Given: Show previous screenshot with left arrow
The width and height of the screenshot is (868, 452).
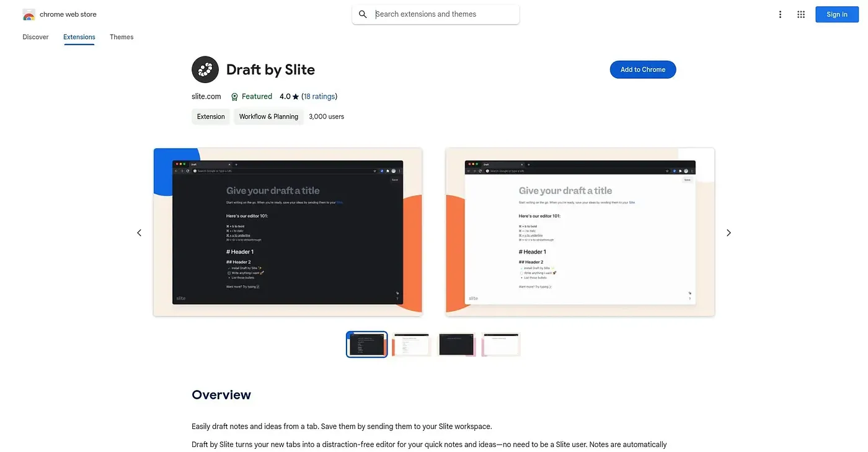Looking at the screenshot, I should [x=139, y=233].
